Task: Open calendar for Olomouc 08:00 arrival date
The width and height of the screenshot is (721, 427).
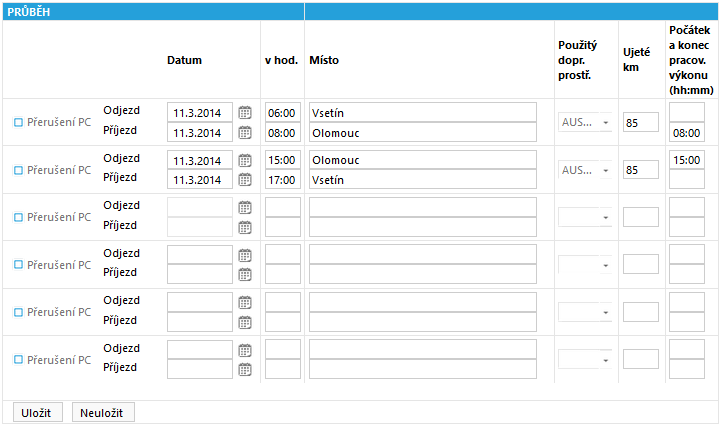Action: 245,133
